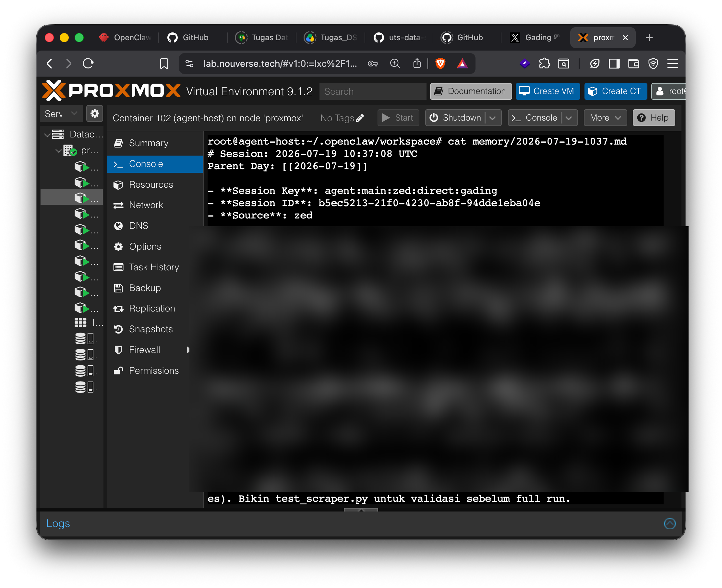Click the Start button
The height and width of the screenshot is (588, 722).
click(x=398, y=118)
